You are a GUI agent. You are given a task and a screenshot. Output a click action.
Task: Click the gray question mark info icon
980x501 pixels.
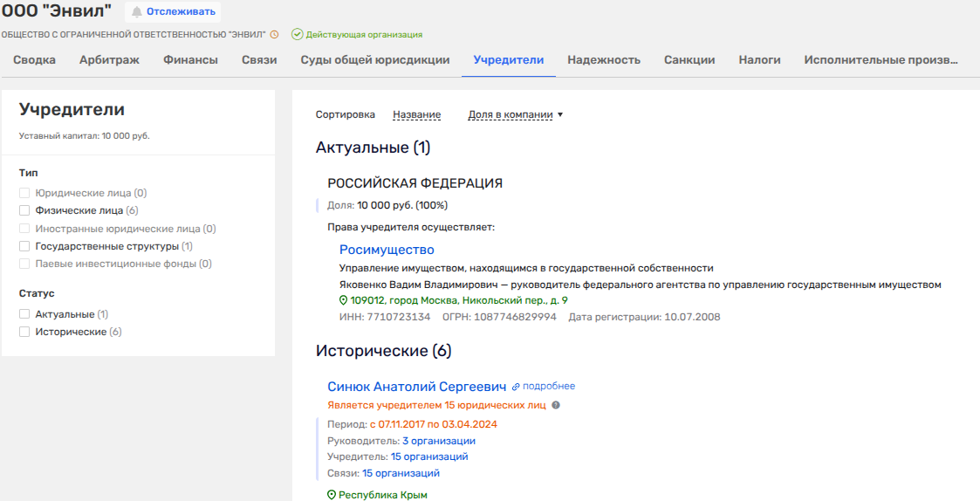(556, 405)
